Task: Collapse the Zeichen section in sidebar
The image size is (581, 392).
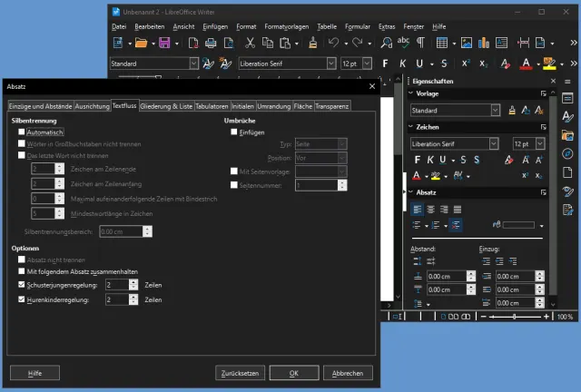Action: (409, 127)
